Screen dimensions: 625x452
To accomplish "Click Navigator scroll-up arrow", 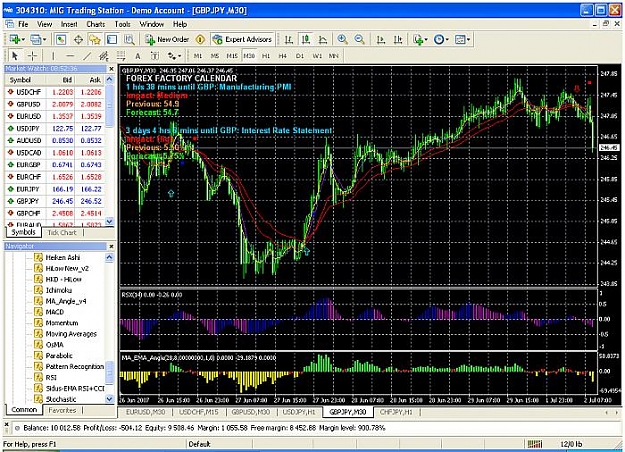I will coord(110,257).
